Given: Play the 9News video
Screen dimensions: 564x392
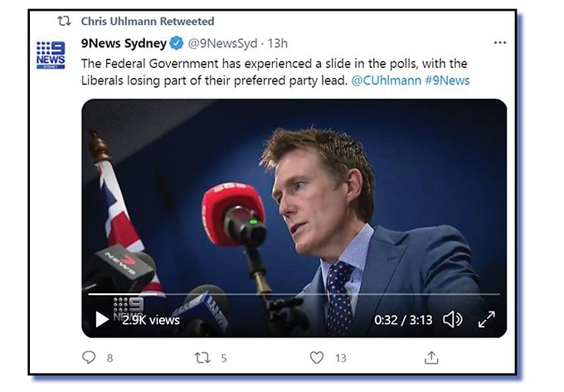Looking at the screenshot, I should tap(102, 319).
